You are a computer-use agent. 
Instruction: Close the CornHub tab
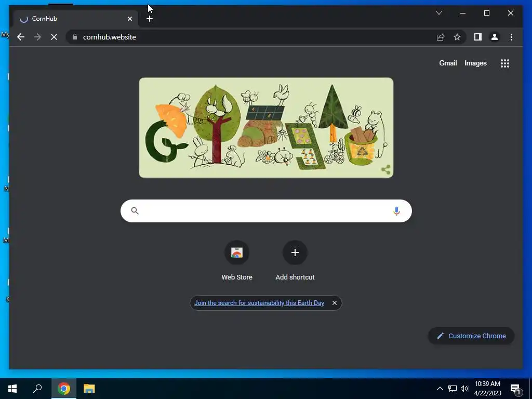[129, 19]
